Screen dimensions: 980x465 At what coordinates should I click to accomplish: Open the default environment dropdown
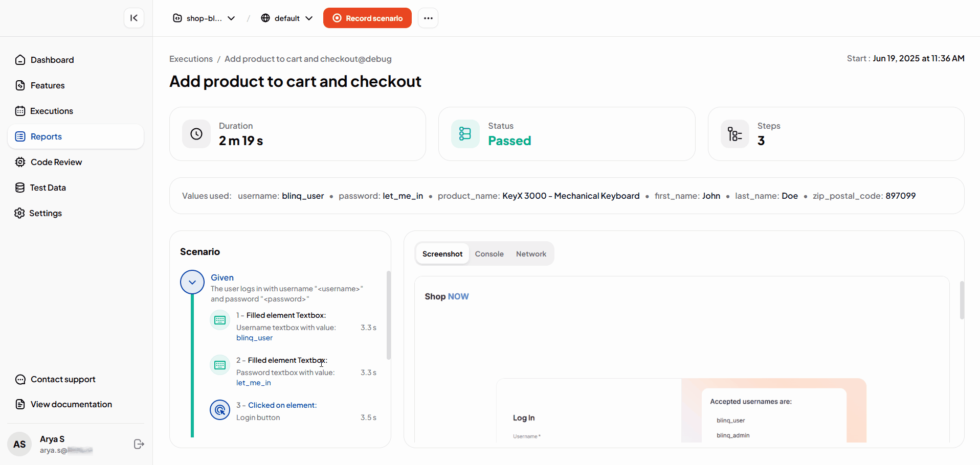[x=287, y=18]
